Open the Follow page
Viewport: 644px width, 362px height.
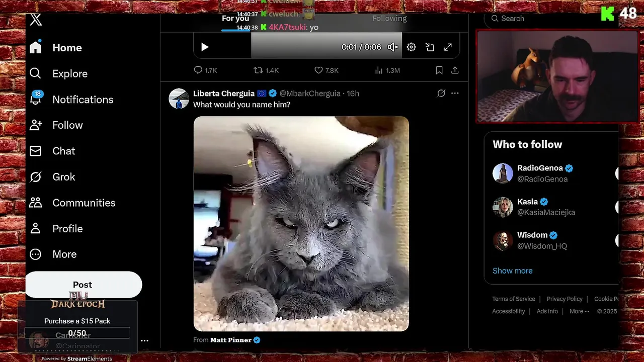56,125
